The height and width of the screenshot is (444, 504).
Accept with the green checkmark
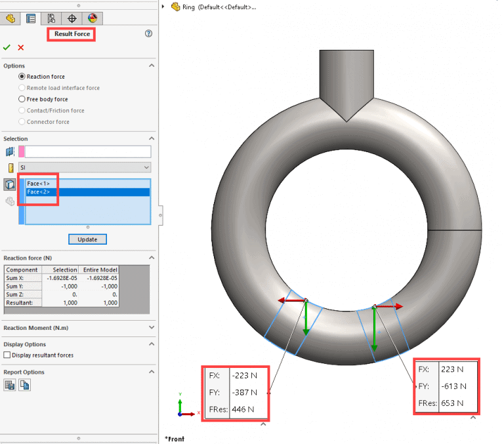tap(7, 47)
